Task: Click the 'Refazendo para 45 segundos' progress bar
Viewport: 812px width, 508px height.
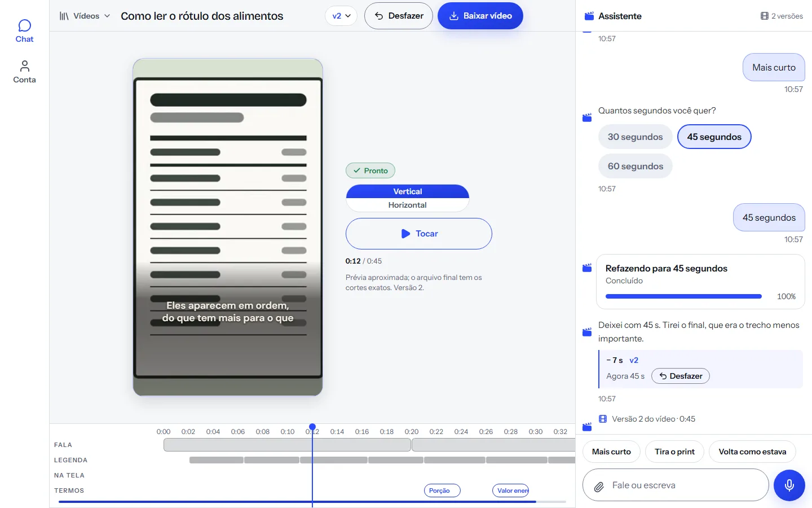Action: 683,296
